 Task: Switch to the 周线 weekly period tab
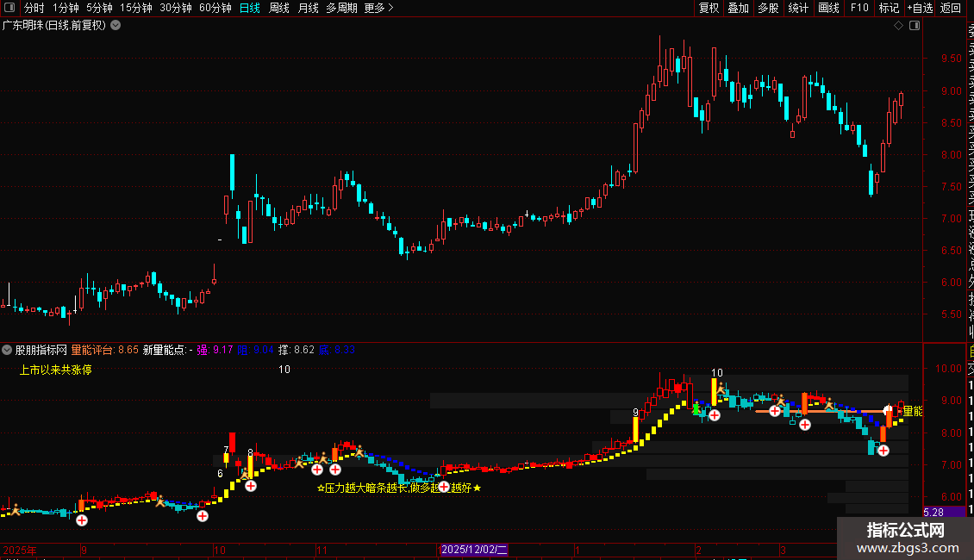279,8
